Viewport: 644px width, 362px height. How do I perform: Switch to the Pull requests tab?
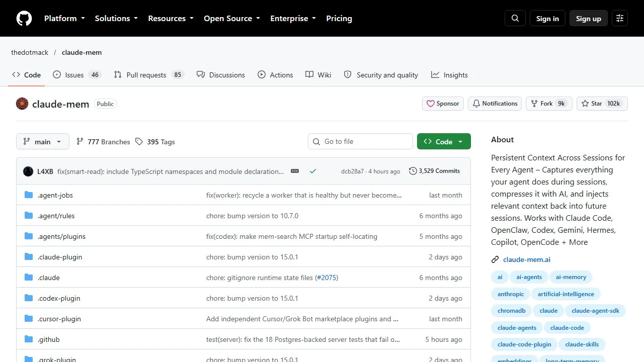coord(149,75)
